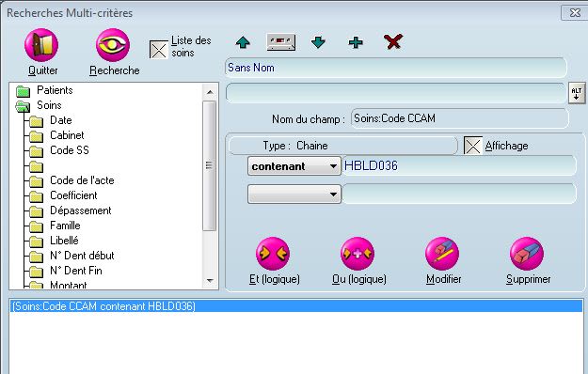This screenshot has height=374, width=588.
Task: Toggle the Affichage checkbox
Action: click(473, 146)
